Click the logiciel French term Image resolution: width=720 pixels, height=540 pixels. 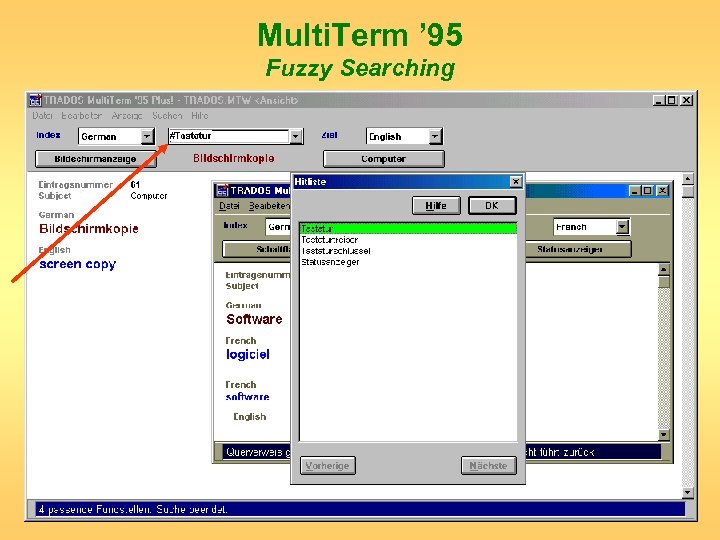pyautogui.click(x=248, y=354)
